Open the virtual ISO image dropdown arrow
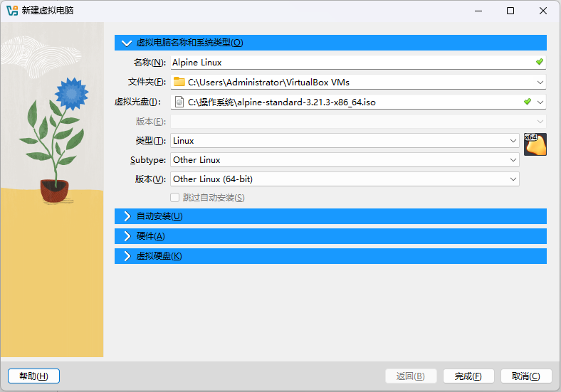Image resolution: width=561 pixels, height=392 pixels. [x=540, y=102]
